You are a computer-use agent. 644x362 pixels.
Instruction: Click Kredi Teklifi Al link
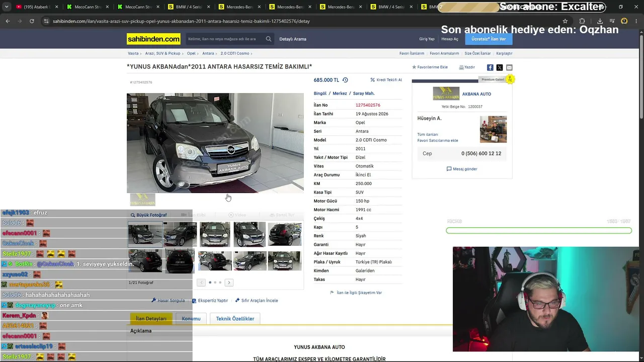coord(386,80)
